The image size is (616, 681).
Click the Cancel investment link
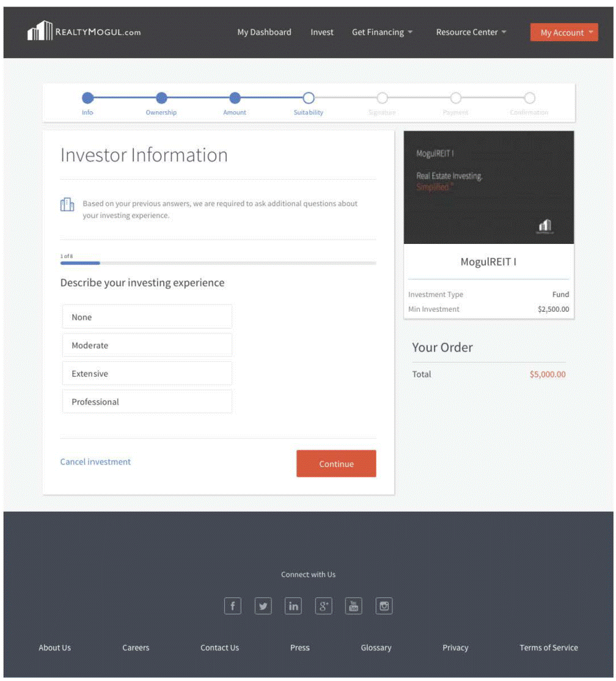click(x=95, y=462)
